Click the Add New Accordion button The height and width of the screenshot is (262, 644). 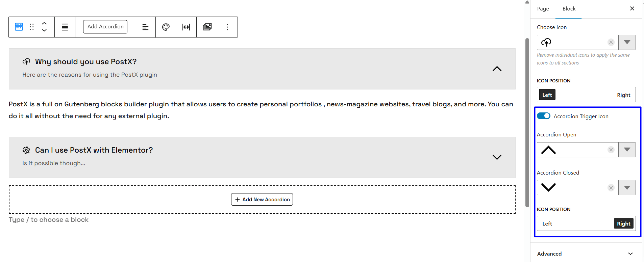point(262,199)
